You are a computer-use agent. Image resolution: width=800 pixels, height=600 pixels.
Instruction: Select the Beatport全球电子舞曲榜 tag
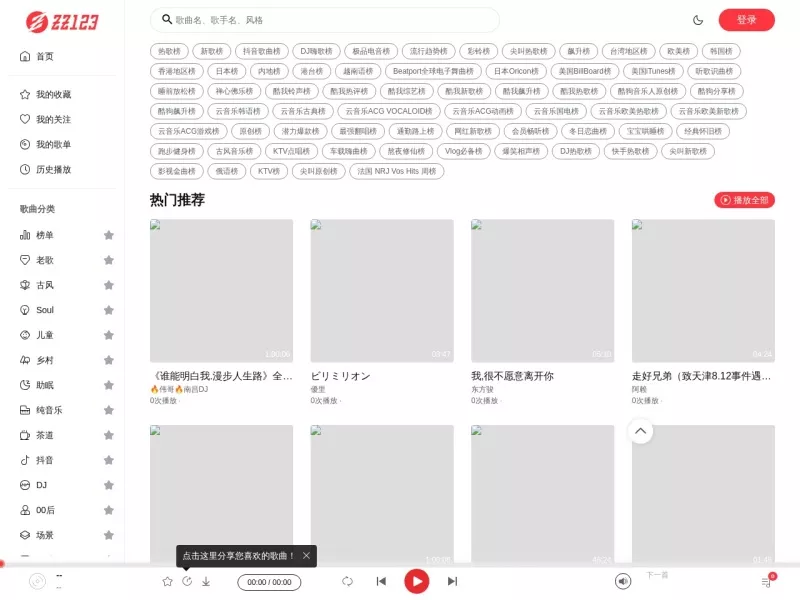433,71
